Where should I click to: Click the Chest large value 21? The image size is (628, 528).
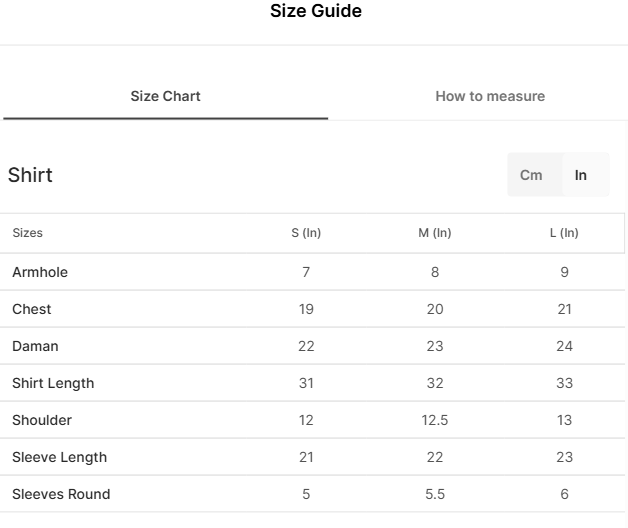coord(564,309)
